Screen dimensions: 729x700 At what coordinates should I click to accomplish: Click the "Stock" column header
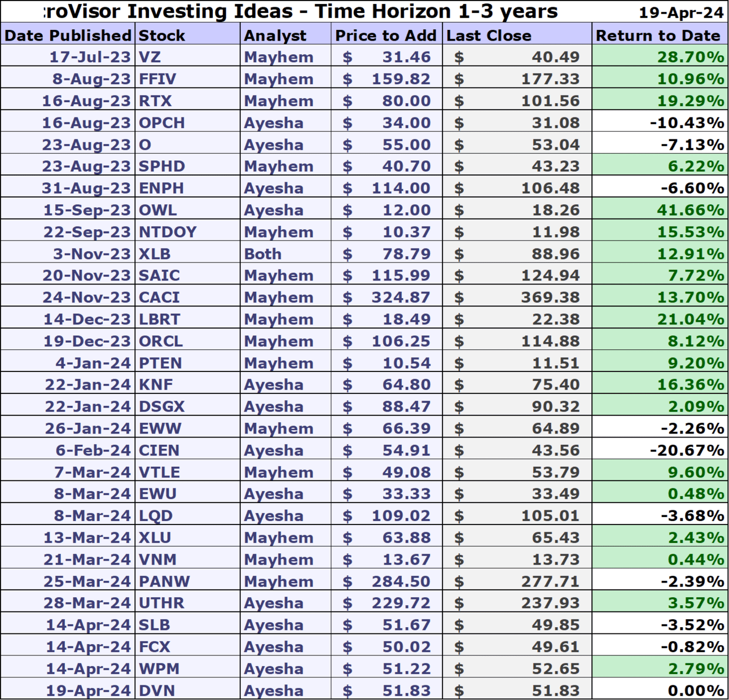[187, 35]
